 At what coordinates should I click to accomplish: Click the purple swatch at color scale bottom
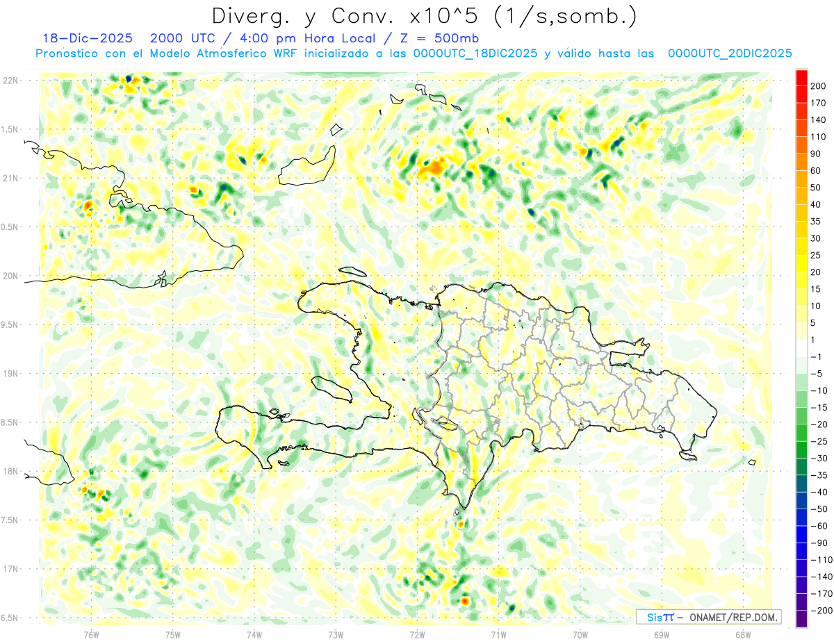point(801,618)
